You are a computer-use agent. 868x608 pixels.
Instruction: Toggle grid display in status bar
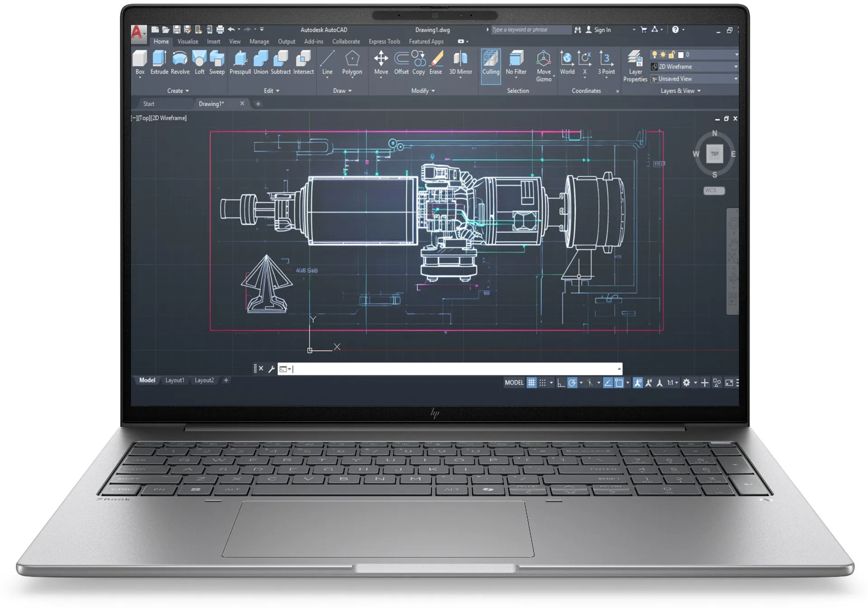(532, 383)
